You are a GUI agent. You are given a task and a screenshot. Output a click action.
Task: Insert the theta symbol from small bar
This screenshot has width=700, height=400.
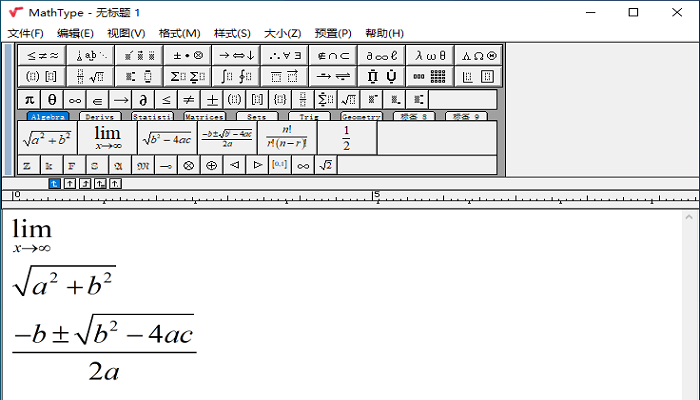[x=52, y=100]
